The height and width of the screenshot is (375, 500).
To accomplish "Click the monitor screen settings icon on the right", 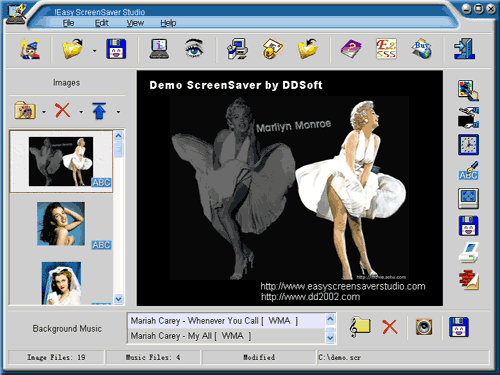I will coord(468,198).
